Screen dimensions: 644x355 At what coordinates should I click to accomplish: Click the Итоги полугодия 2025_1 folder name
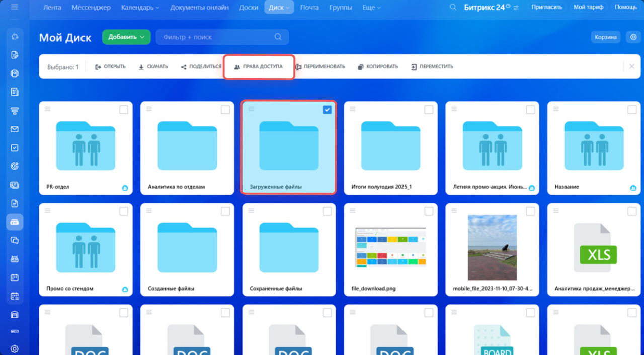(x=381, y=187)
